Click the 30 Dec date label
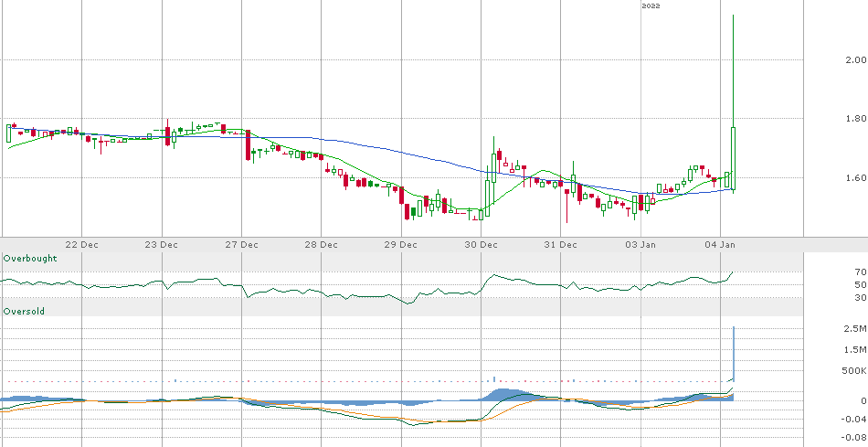 (481, 245)
